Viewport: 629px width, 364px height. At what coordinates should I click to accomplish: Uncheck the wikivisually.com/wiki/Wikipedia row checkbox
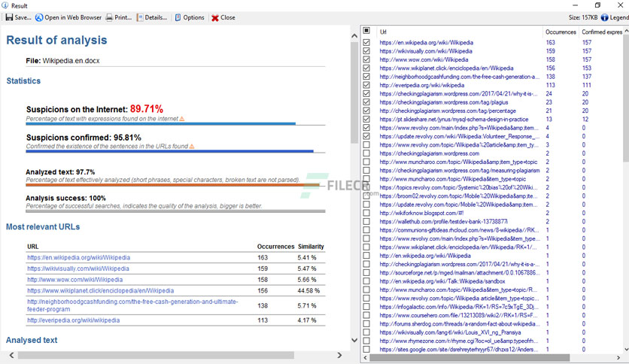(366, 51)
